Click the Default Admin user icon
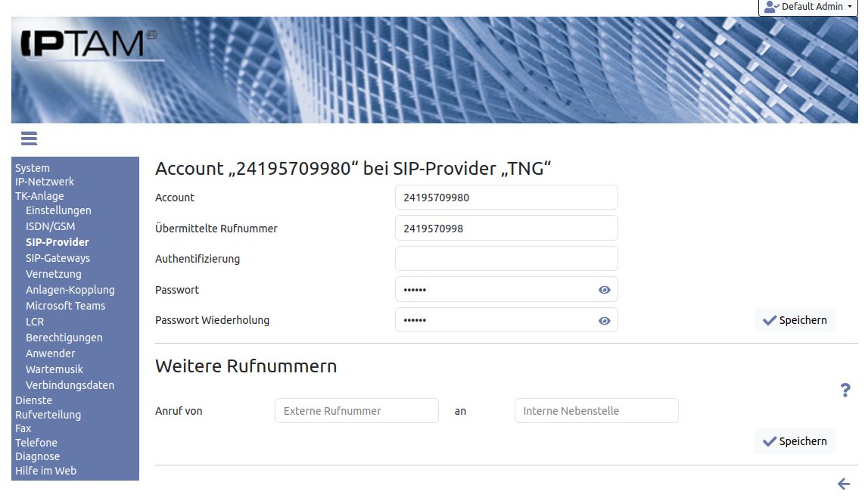Viewport: 868px width, 498px height. point(771,7)
